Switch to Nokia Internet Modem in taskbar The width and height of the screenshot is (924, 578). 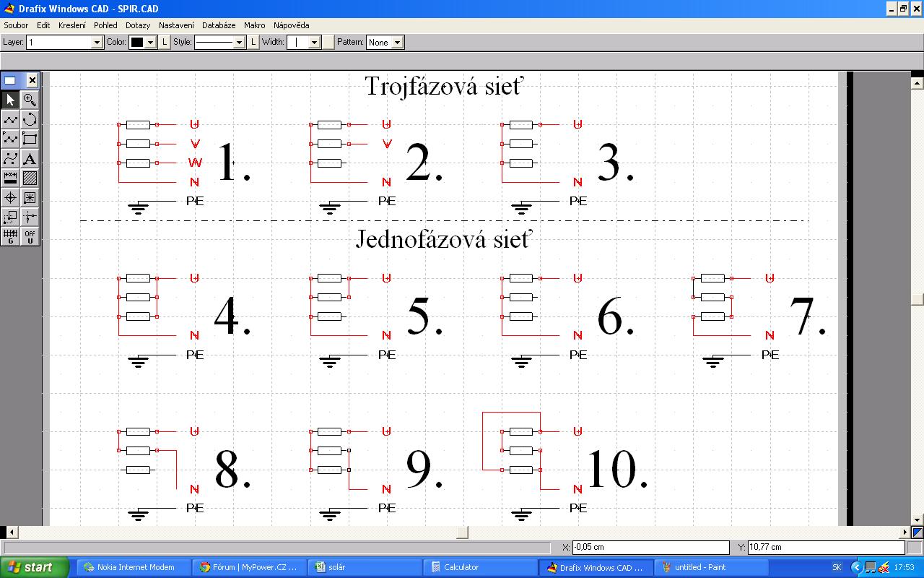coord(135,567)
